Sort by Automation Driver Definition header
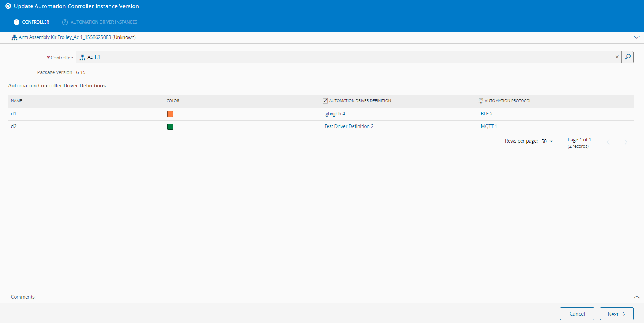 click(360, 101)
